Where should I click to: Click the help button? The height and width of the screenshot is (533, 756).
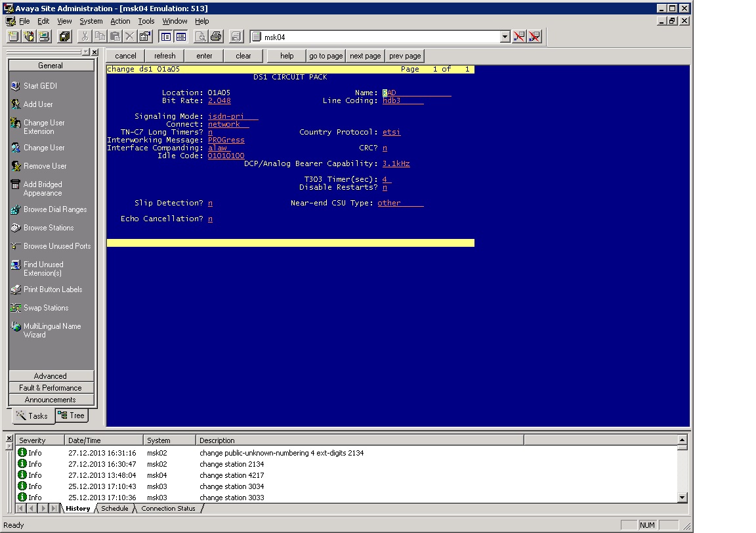(x=287, y=56)
